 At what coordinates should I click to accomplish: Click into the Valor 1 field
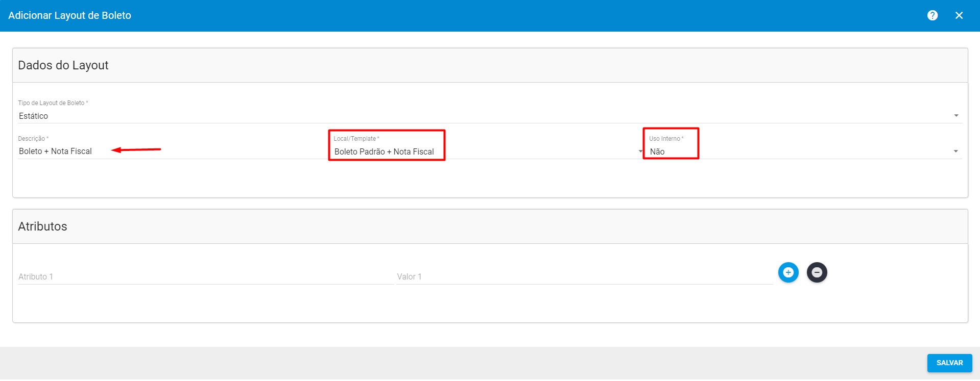pos(585,276)
